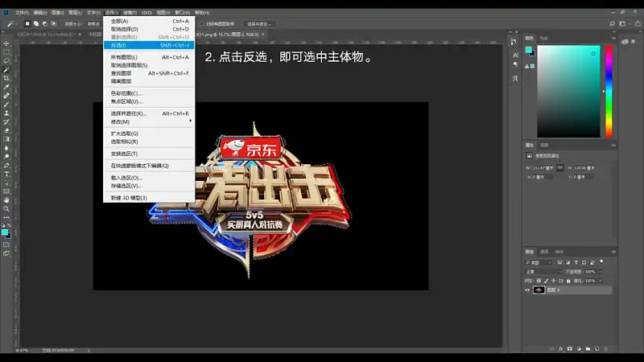Click Deselect (D) menu item
Image resolution: width=644 pixels, height=362 pixels.
tap(149, 29)
